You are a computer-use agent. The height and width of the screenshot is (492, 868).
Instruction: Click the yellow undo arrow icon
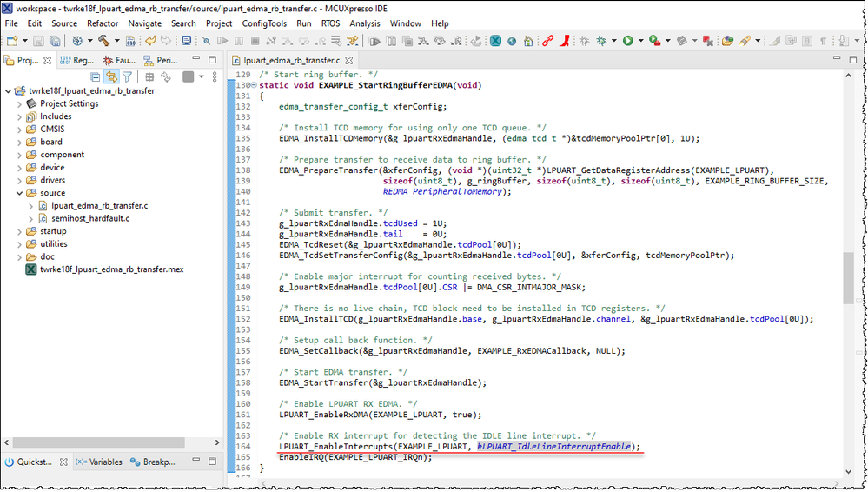coord(150,41)
